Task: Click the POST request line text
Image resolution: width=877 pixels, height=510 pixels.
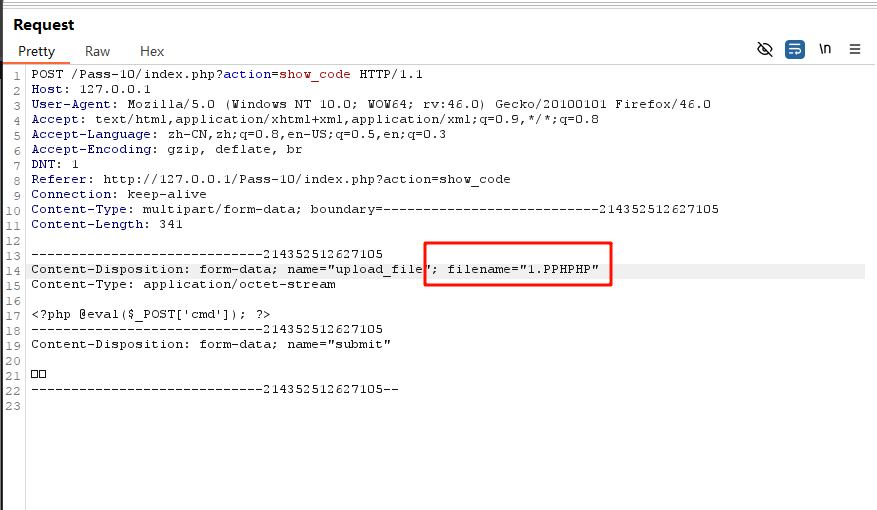Action: [x=227, y=74]
